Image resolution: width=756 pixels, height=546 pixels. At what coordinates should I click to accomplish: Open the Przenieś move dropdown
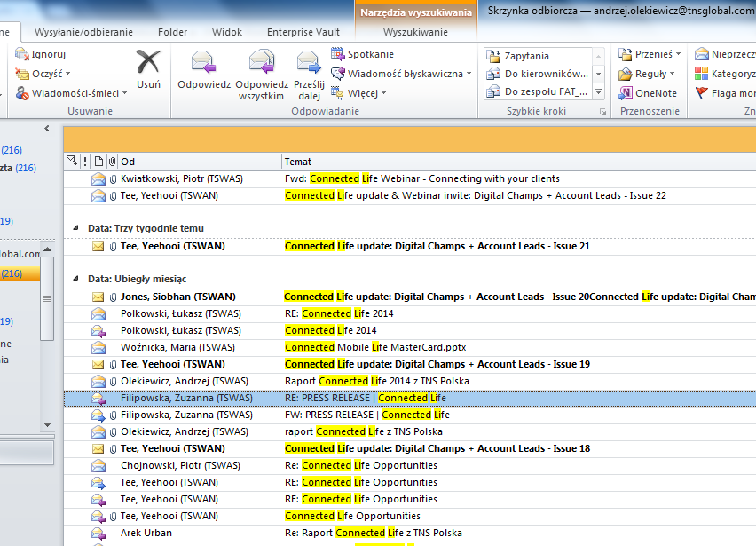pyautogui.click(x=650, y=54)
